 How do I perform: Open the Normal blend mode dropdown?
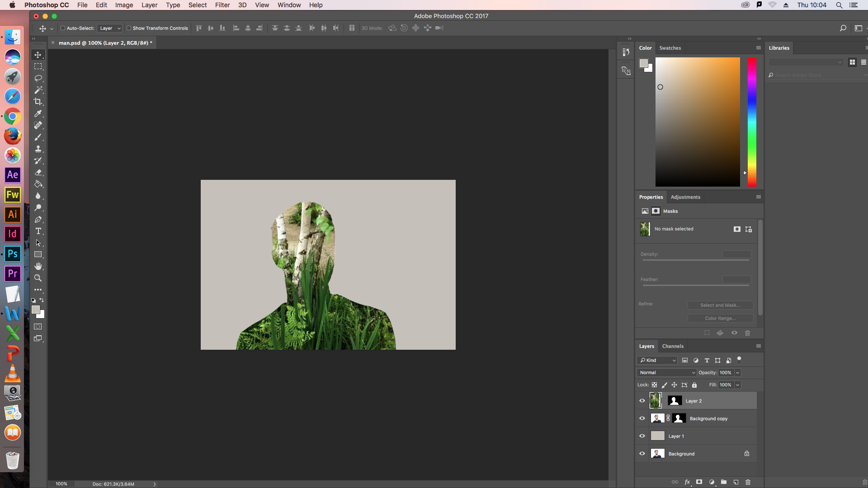pos(666,373)
